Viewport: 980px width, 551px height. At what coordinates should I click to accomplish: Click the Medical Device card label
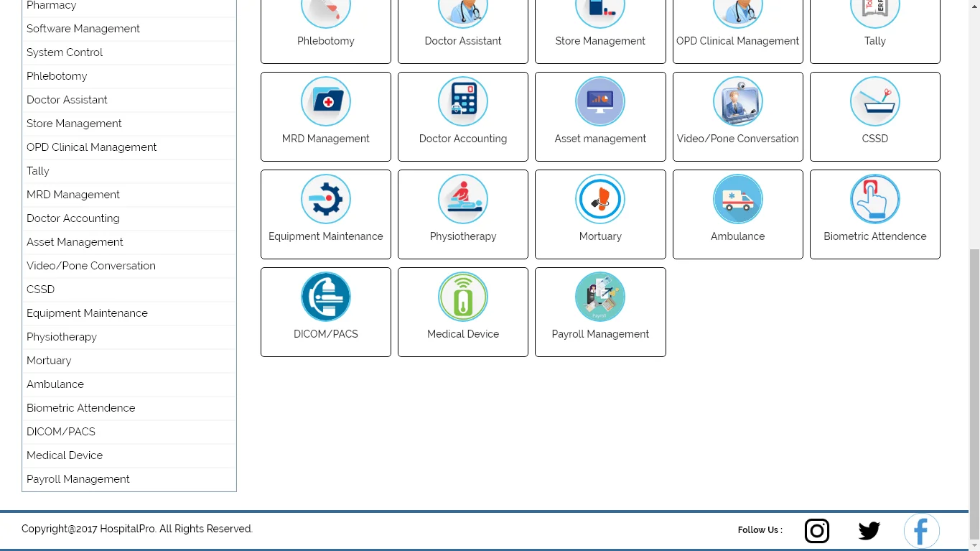pyautogui.click(x=463, y=334)
